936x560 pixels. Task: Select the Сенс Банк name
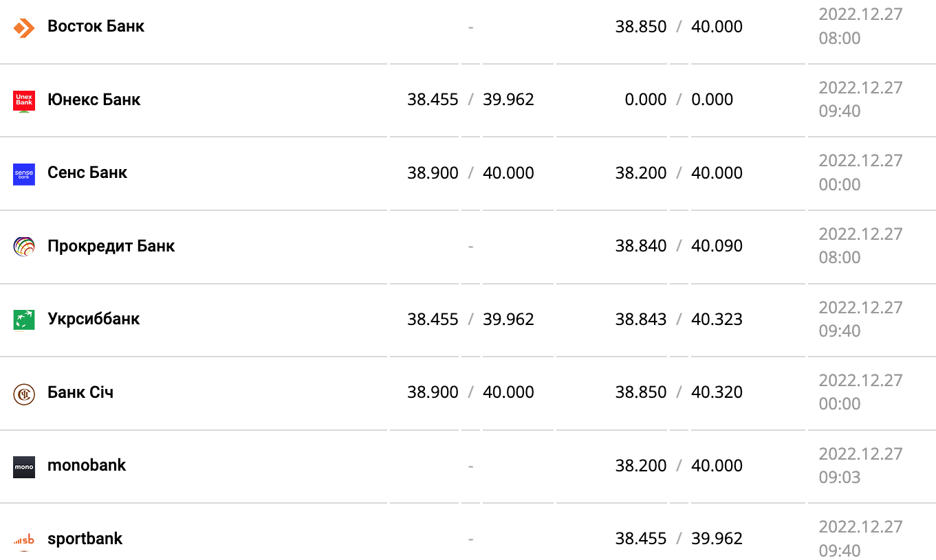87,172
